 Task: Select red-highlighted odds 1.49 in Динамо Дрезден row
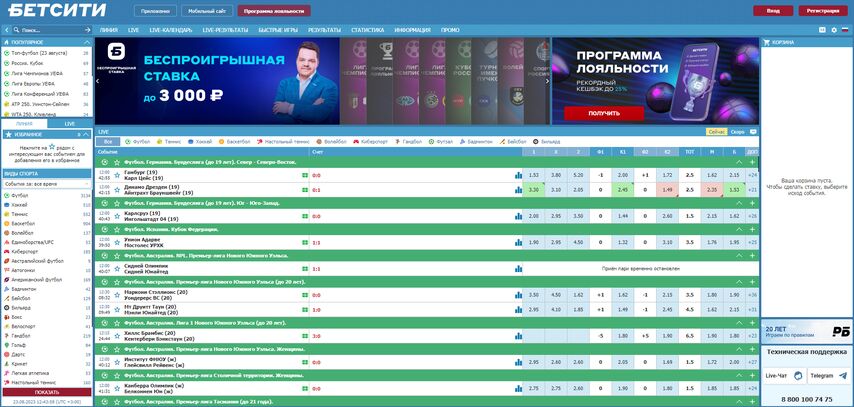click(667, 190)
